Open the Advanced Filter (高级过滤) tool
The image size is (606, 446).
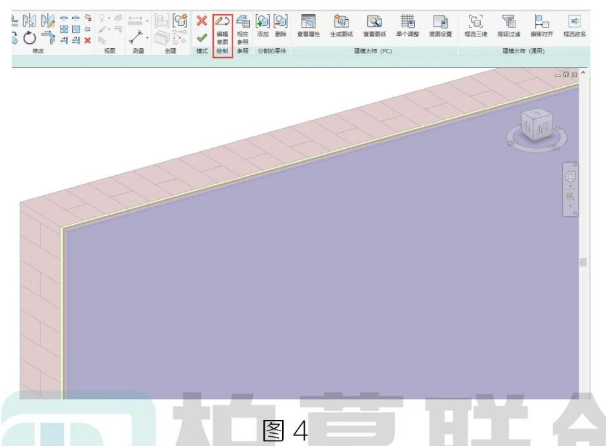coord(508,22)
